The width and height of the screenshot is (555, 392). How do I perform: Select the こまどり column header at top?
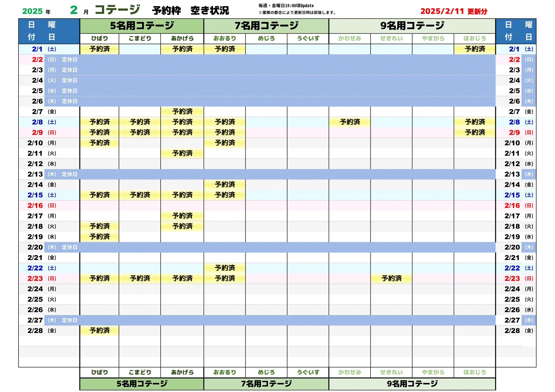(140, 39)
